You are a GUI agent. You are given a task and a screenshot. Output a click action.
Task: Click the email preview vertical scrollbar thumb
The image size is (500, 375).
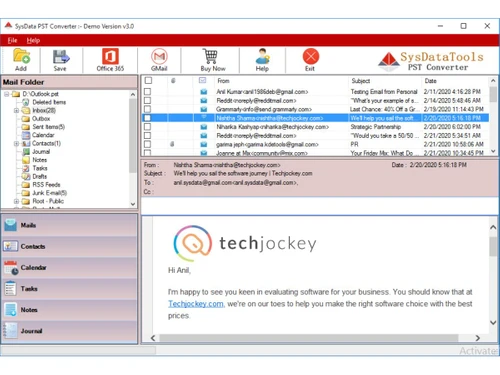[x=493, y=247]
